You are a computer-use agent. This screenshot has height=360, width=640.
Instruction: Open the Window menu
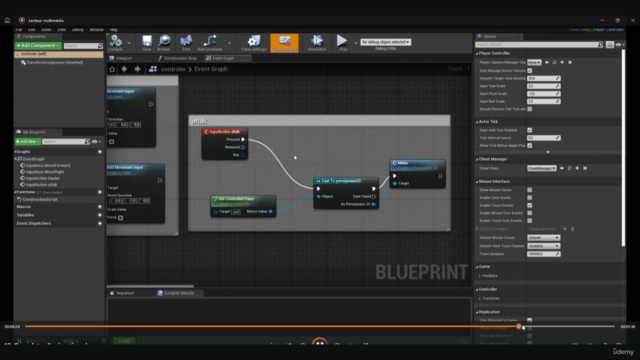pyautogui.click(x=97, y=30)
